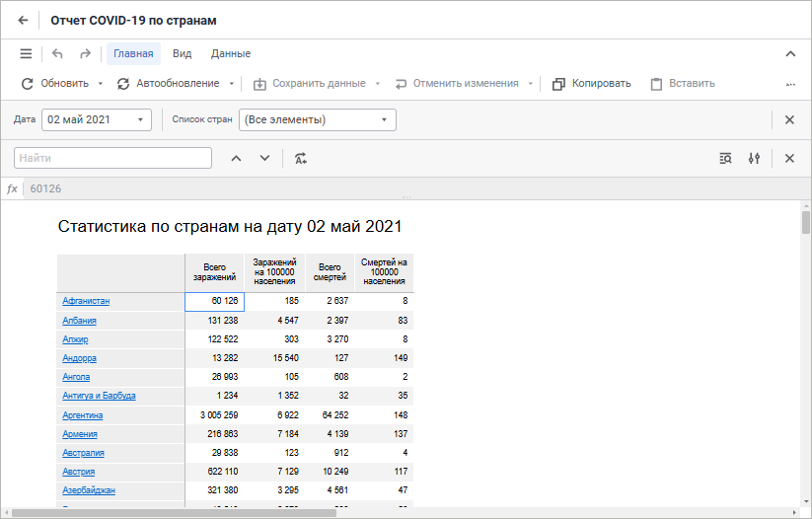The image size is (812, 519).
Task: Click the redo arrow icon
Action: pos(85,53)
